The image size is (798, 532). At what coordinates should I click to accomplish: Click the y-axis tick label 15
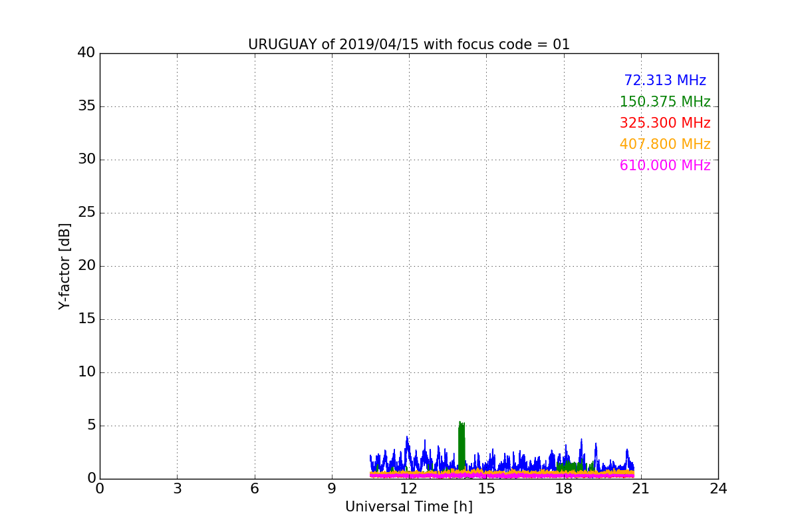pos(86,319)
